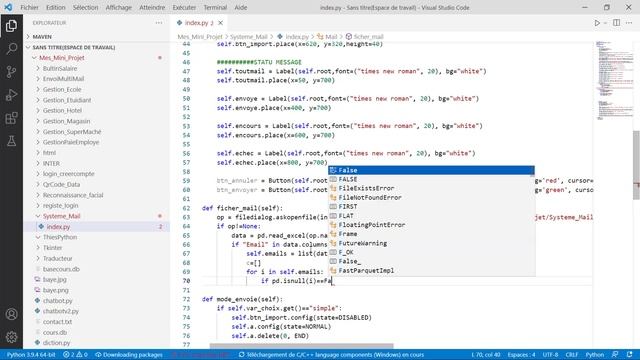The width and height of the screenshot is (640, 360).
Task: Open the Accounts icon in activity bar
Action: [x=11, y=314]
